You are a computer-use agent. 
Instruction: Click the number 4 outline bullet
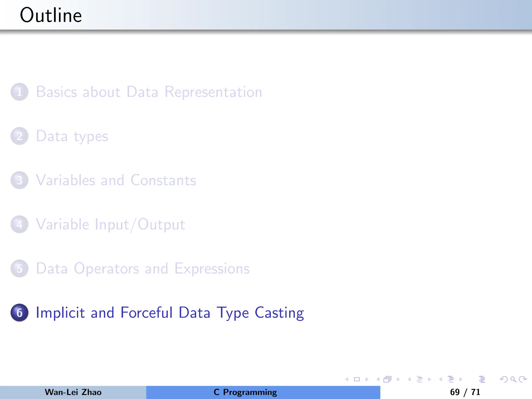click(x=19, y=224)
